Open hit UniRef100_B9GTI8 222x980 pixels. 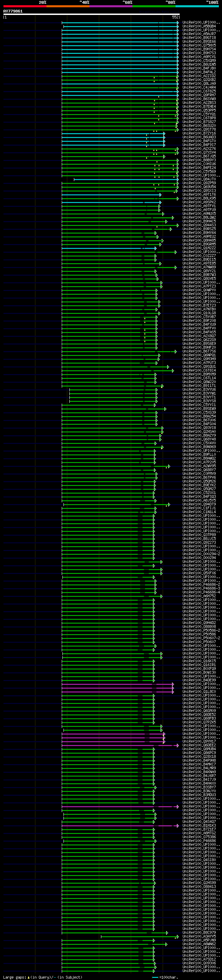coord(199,38)
